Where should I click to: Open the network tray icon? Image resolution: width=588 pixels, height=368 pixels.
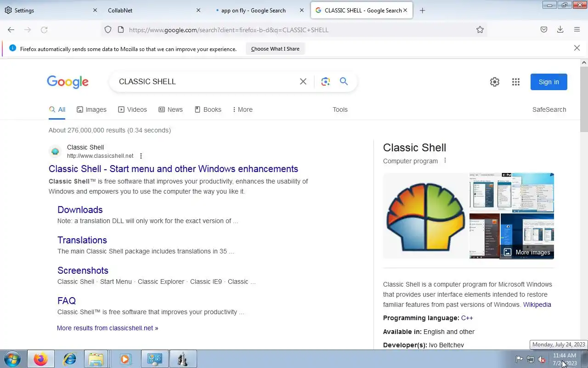pos(530,359)
